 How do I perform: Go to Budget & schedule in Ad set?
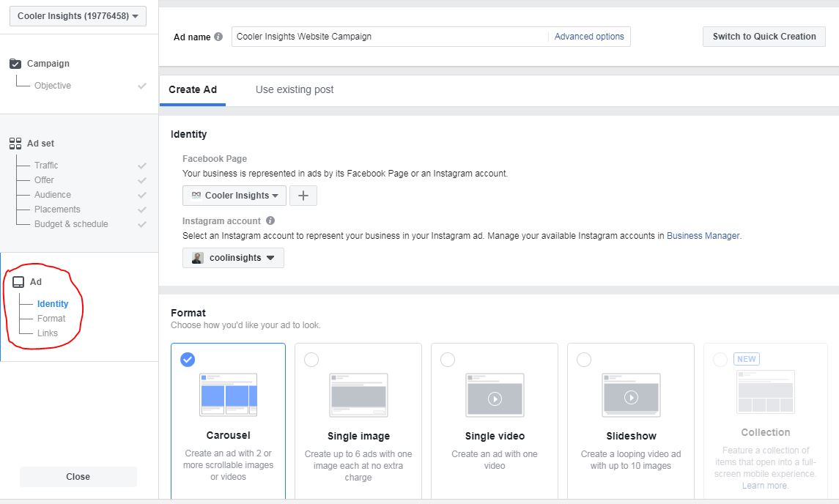click(71, 223)
